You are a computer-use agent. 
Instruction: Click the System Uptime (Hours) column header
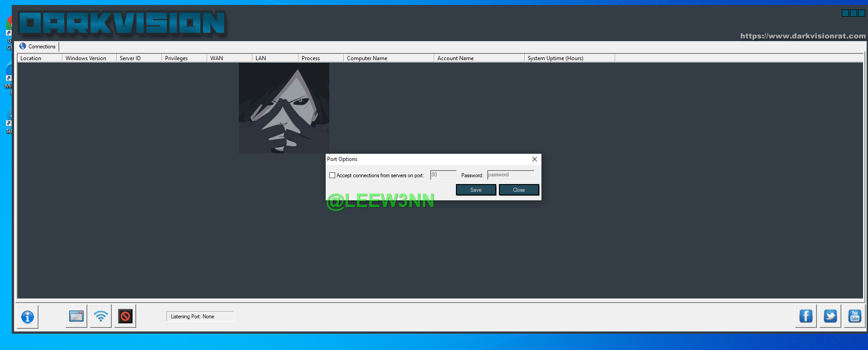click(569, 58)
